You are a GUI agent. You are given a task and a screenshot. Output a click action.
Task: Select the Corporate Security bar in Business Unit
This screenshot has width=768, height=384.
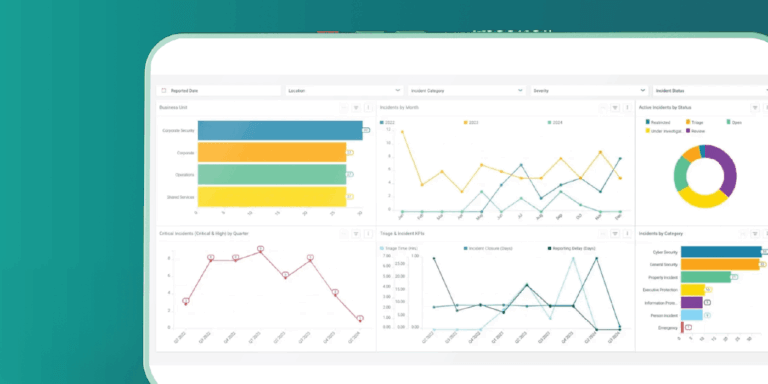click(x=280, y=130)
